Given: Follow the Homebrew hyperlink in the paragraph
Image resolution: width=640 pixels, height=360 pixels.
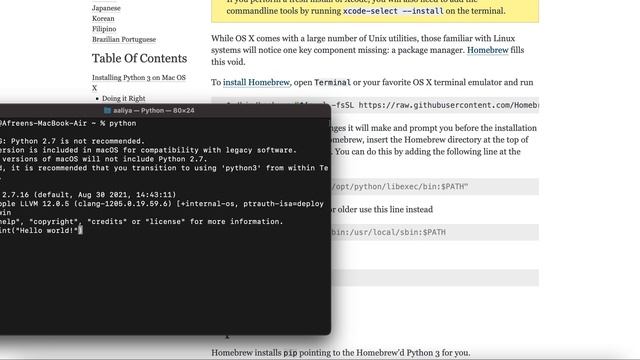Looking at the screenshot, I should (x=487, y=50).
